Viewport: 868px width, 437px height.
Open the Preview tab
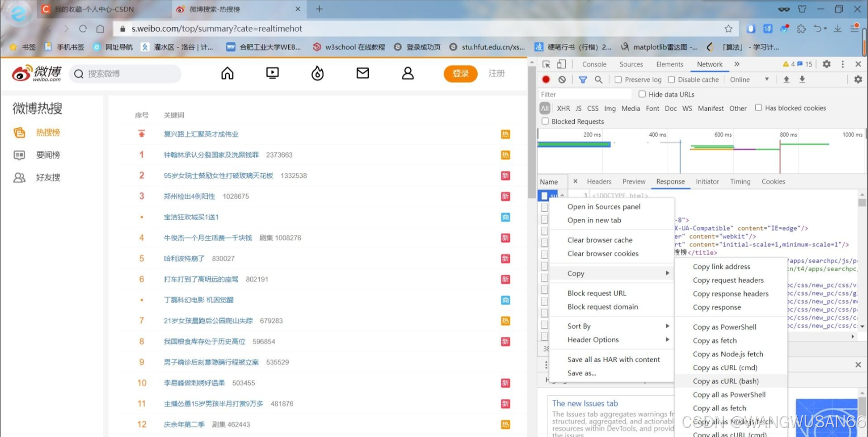[634, 181]
